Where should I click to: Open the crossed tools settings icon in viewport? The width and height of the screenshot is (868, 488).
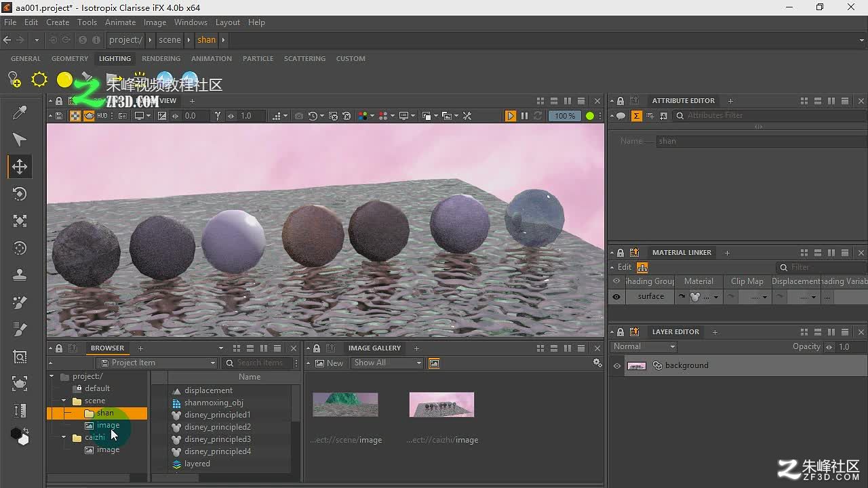(467, 116)
